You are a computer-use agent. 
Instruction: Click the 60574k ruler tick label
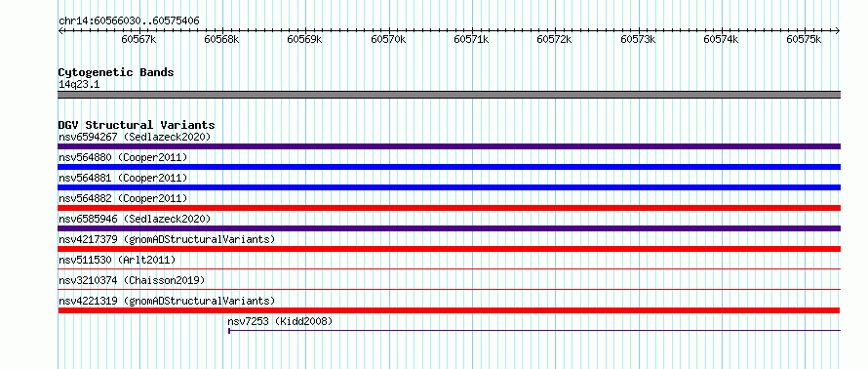[x=721, y=39]
